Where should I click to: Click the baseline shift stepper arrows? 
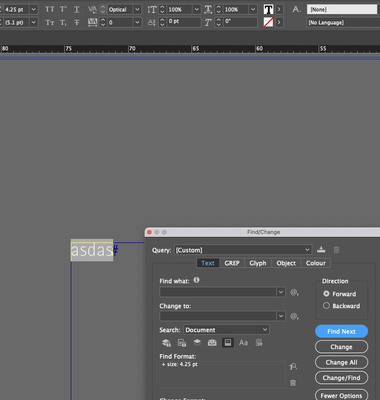pyautogui.click(x=162, y=23)
